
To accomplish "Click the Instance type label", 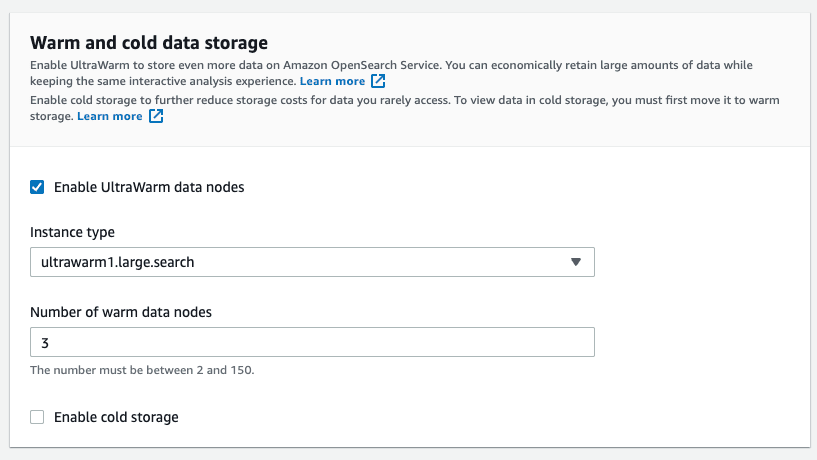I will click(72, 232).
